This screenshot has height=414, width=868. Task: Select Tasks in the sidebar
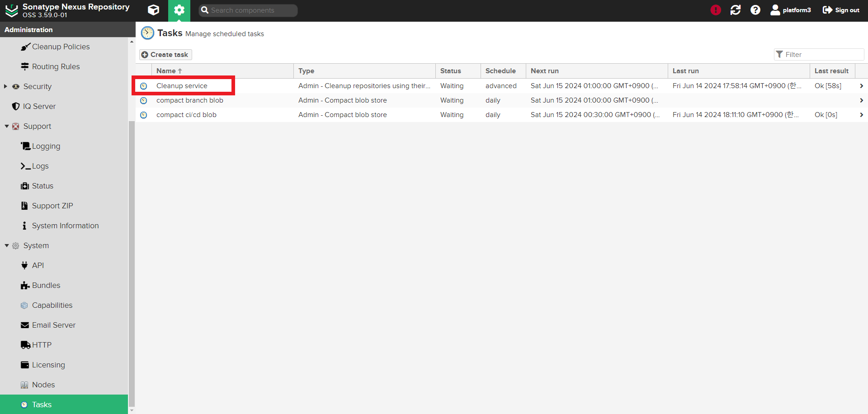coord(64,405)
